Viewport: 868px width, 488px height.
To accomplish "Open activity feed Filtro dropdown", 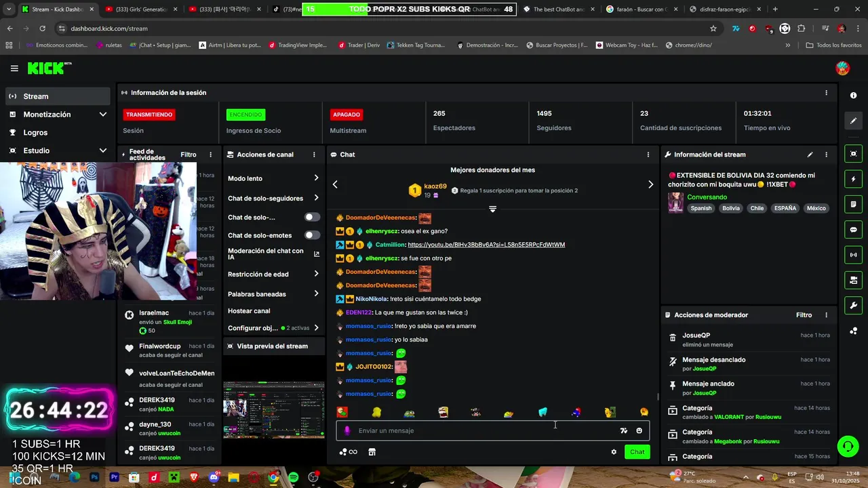I will (x=189, y=155).
